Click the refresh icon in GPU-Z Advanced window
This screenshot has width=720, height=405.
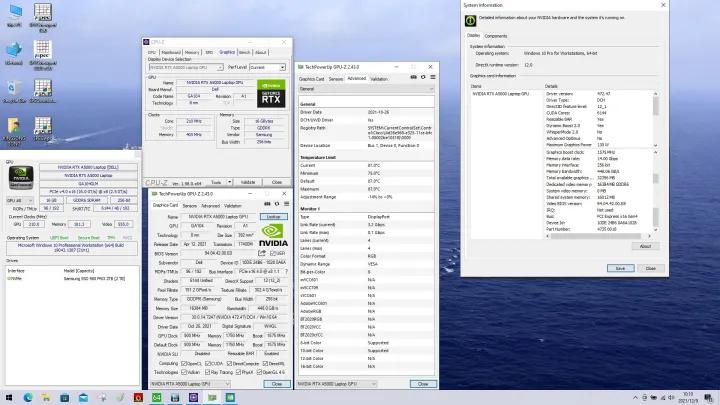pyautogui.click(x=423, y=77)
